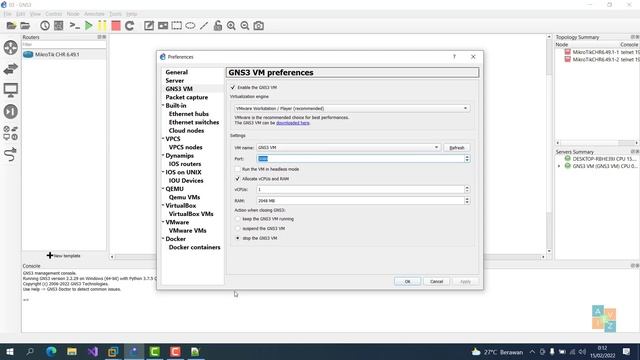Click the insert picture icon
This screenshot has width=640, height=360.
(x=163, y=26)
